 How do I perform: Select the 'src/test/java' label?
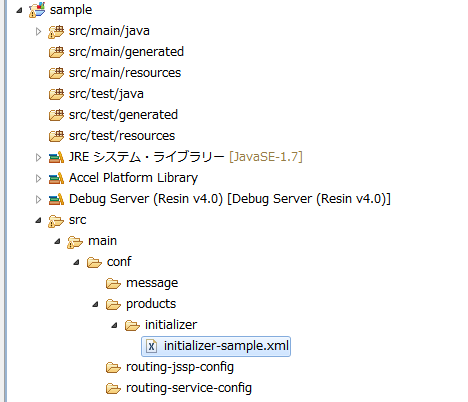[x=106, y=94]
